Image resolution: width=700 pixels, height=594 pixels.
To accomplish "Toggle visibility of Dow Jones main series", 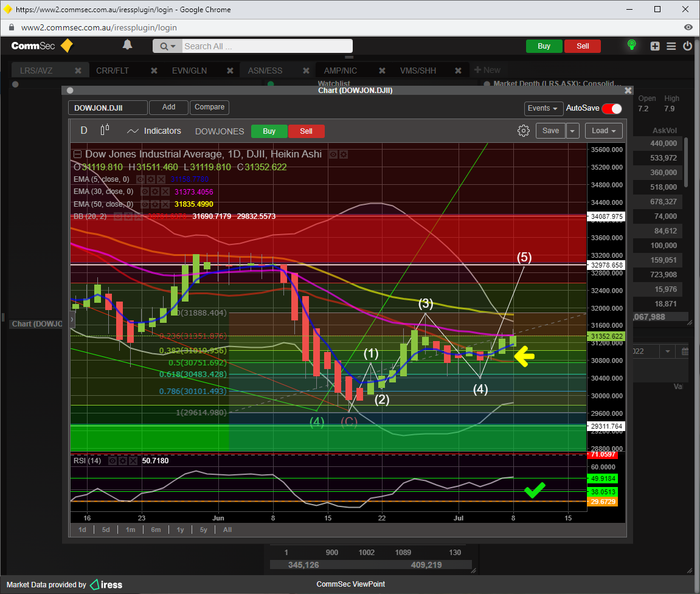I will (x=333, y=154).
